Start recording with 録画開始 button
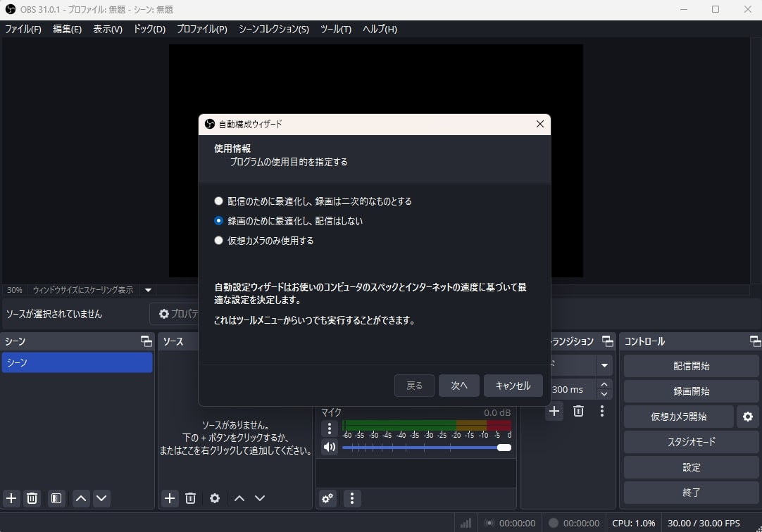The image size is (762, 532). click(691, 391)
